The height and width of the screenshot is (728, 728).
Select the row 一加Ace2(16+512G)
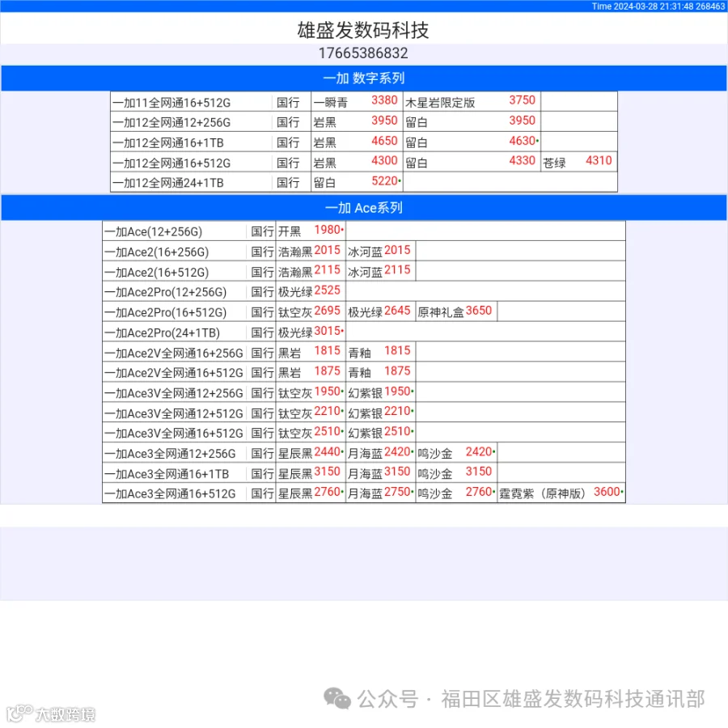[x=364, y=271]
